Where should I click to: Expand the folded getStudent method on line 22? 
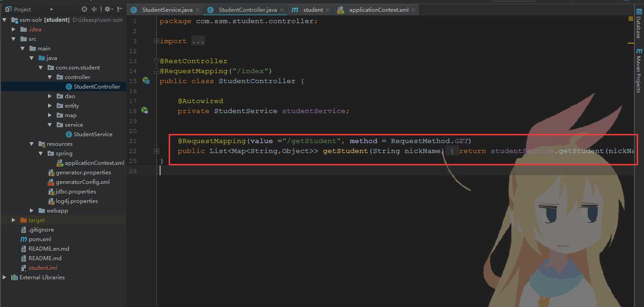point(156,151)
